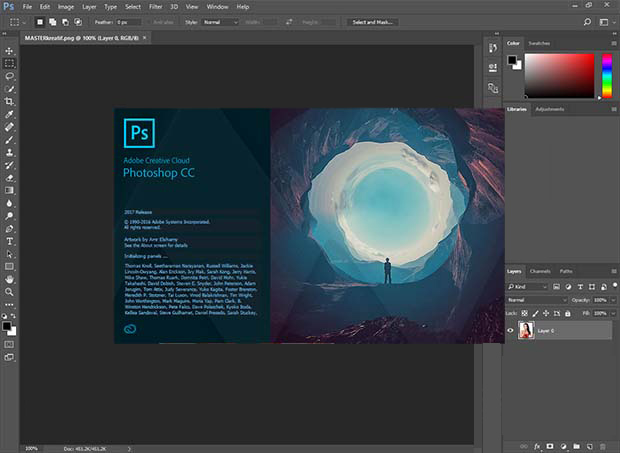Reset default foreground and background colors
Viewport: 620px width, 453px height.
pyautogui.click(x=4, y=316)
